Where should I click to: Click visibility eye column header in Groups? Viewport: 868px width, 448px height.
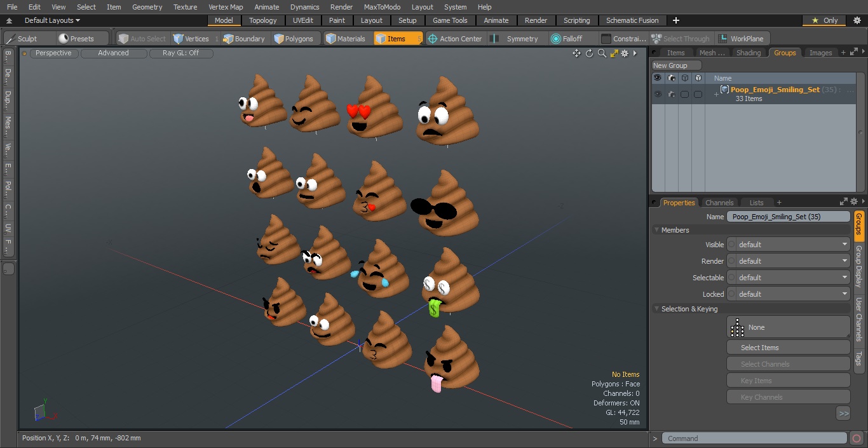[x=658, y=78]
